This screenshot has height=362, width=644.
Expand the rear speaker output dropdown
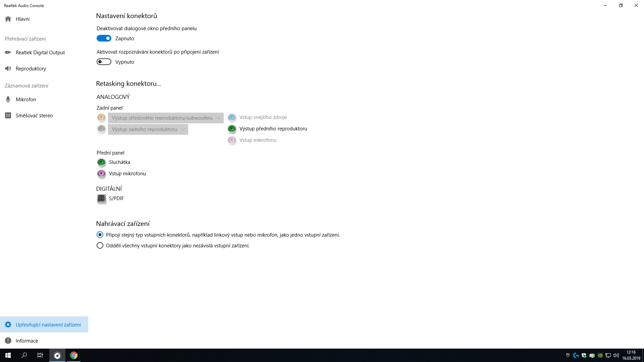pos(148,129)
